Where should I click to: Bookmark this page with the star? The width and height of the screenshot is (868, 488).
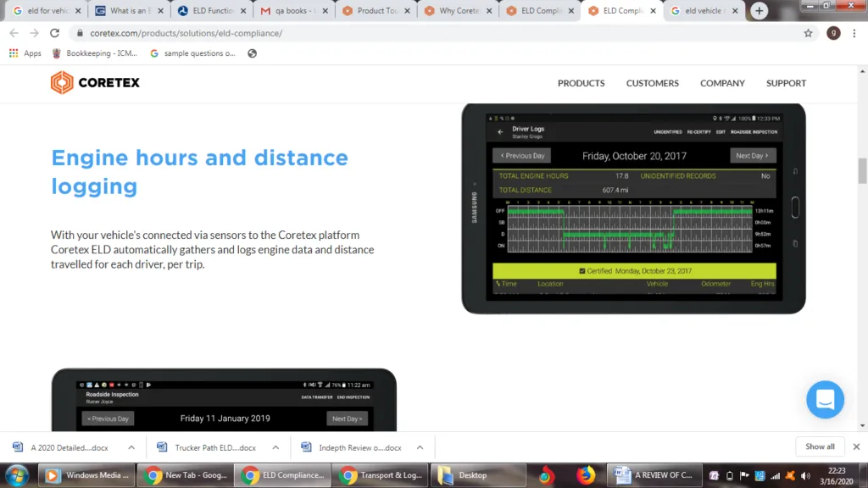coord(808,33)
